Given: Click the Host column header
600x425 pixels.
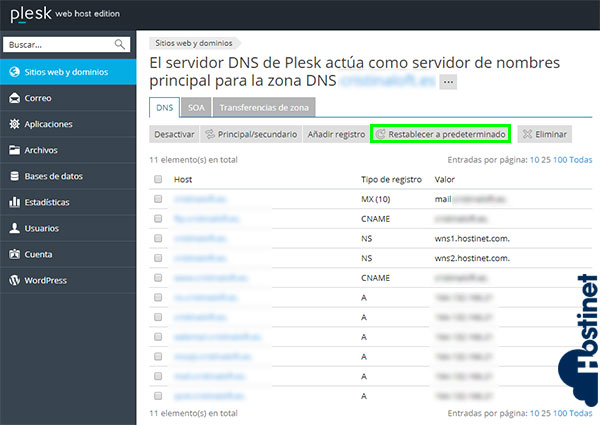Looking at the screenshot, I should 183,179.
